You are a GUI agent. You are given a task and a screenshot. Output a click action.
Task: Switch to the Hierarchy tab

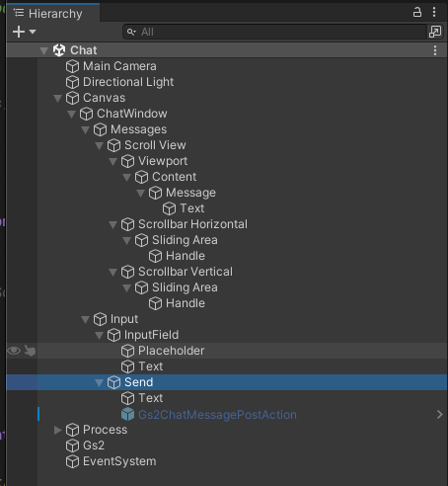[48, 14]
